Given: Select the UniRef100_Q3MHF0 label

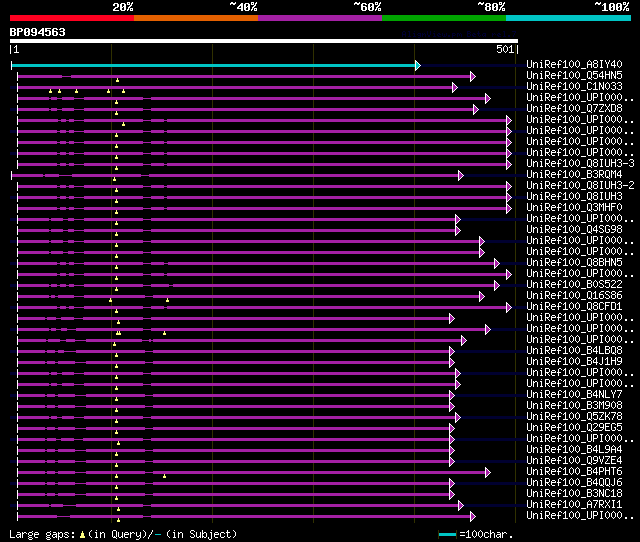Looking at the screenshot, I should click(574, 207).
